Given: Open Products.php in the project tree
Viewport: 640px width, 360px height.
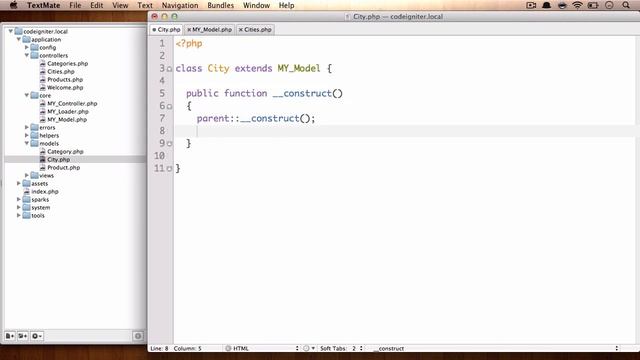Looking at the screenshot, I should pyautogui.click(x=65, y=80).
